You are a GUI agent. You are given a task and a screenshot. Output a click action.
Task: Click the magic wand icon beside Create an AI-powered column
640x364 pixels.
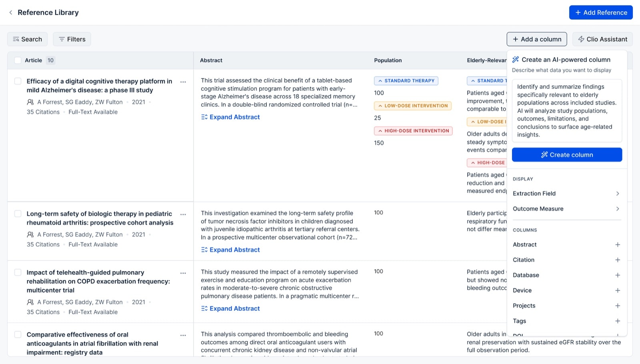[x=516, y=60]
